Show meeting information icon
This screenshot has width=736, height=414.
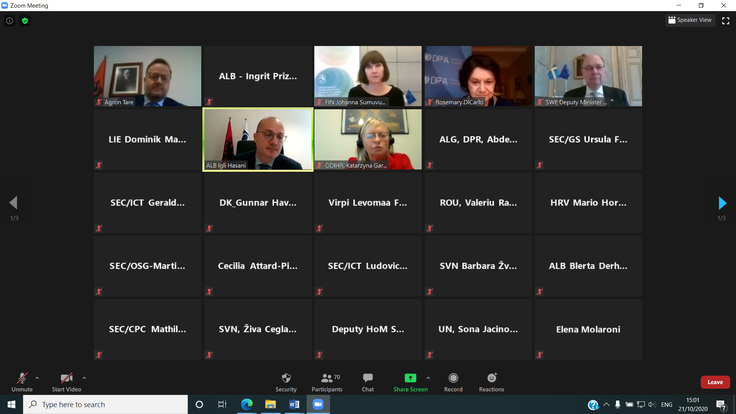[x=10, y=20]
